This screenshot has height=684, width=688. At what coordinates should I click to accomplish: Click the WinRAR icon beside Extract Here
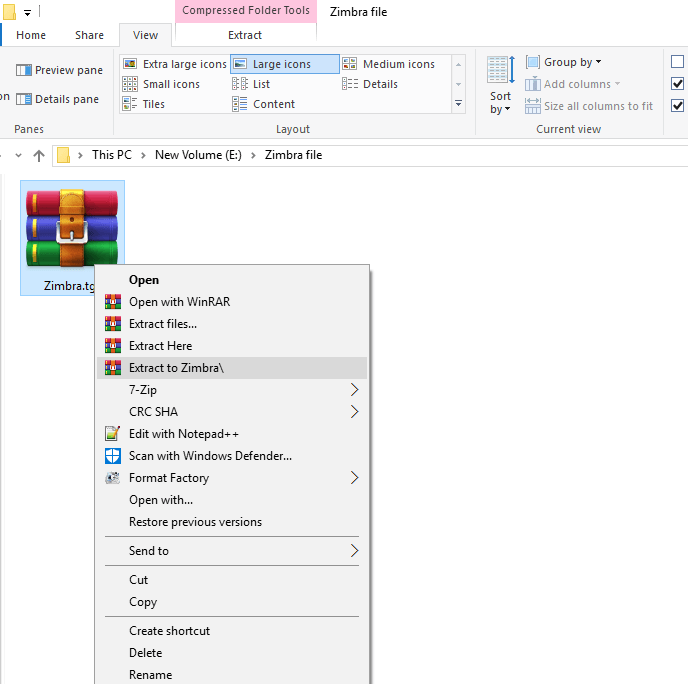pos(113,346)
